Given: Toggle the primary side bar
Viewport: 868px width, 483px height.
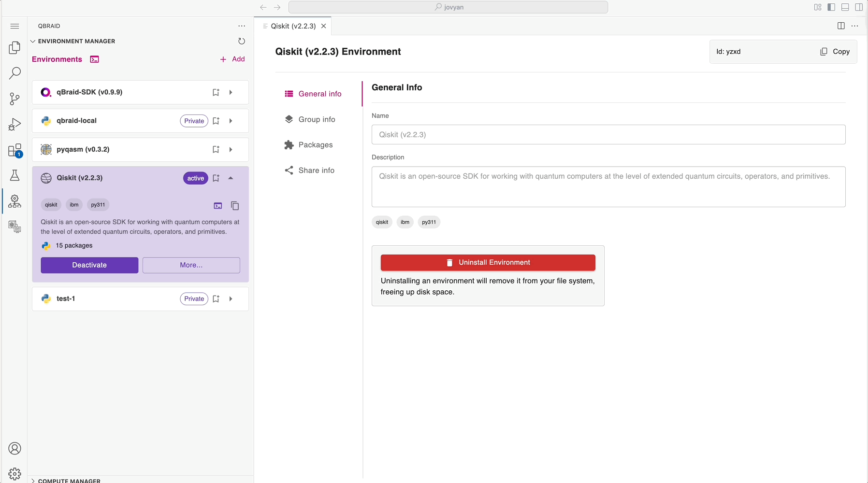Looking at the screenshot, I should (831, 7).
